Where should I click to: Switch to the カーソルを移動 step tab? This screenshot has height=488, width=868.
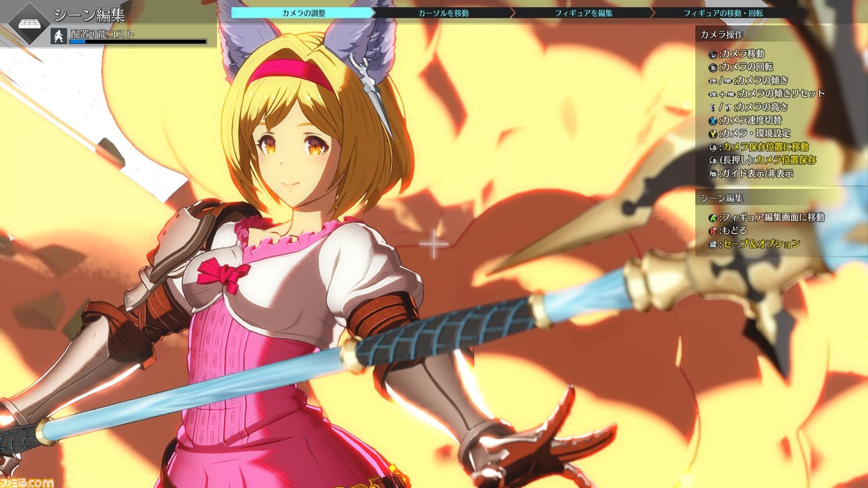443,13
